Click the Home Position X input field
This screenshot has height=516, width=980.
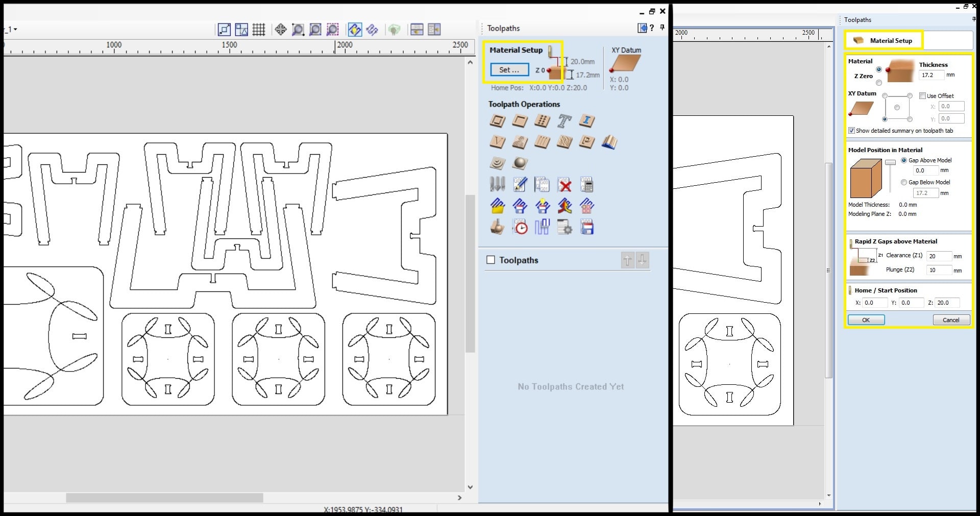click(x=875, y=303)
